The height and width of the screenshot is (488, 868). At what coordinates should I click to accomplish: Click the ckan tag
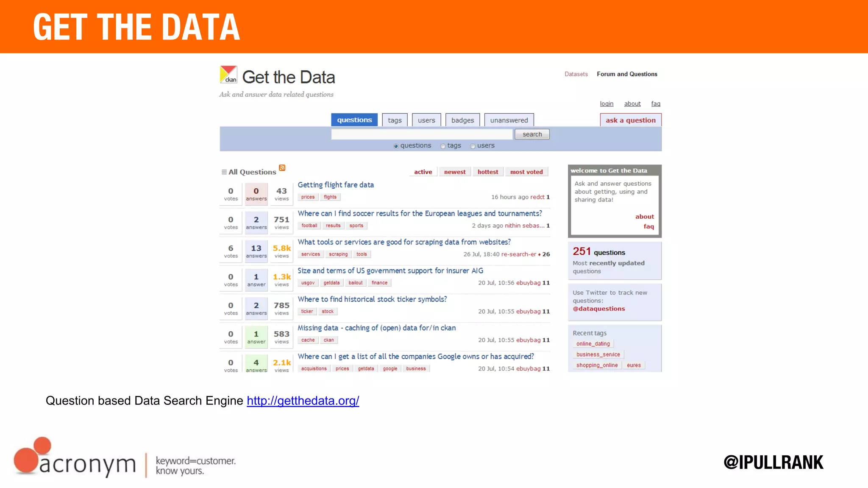(329, 340)
